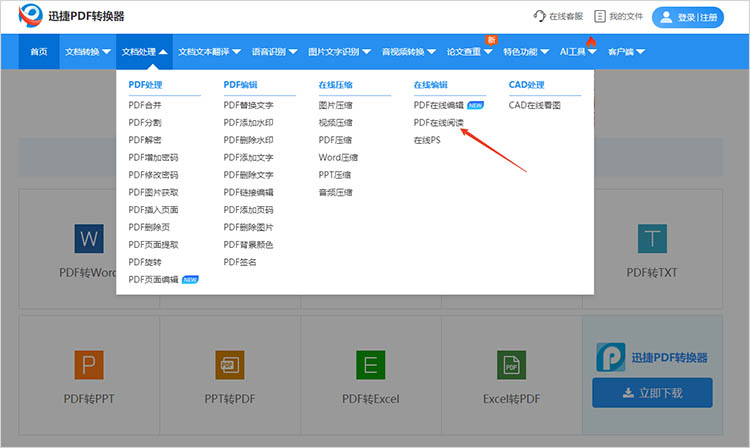Click the PPT转PDF icon
Screen dimensions: 750x448
click(230, 365)
